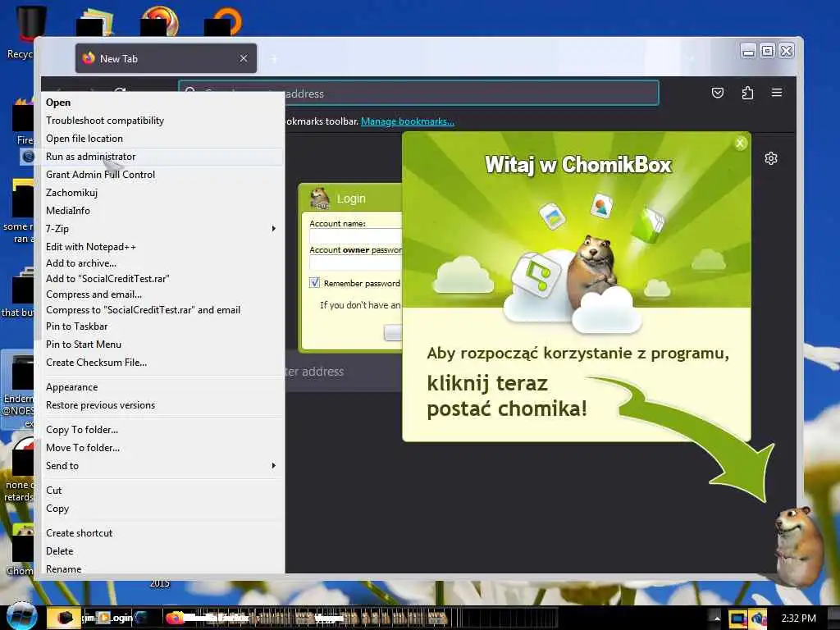Open the Firefox extensions puzzle icon
This screenshot has width=840, height=630.
click(747, 94)
